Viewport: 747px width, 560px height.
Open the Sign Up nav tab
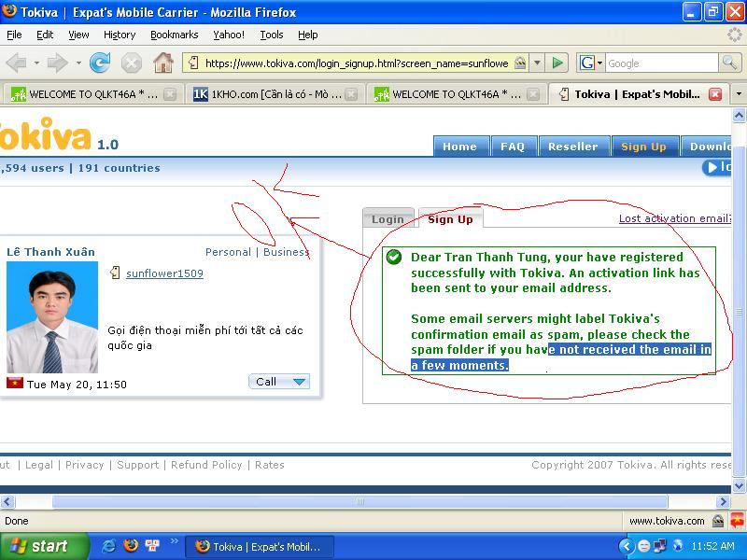point(643,147)
